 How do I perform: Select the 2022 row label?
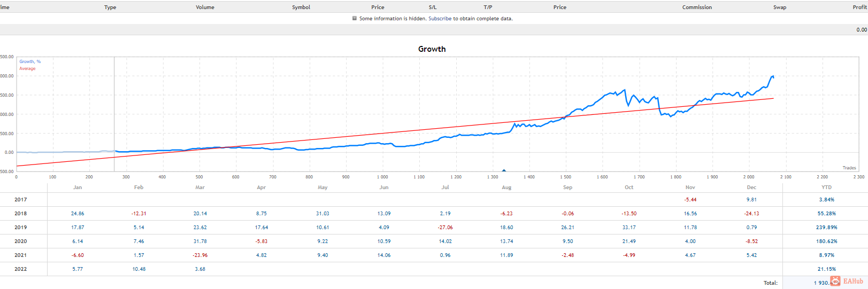[x=21, y=269]
